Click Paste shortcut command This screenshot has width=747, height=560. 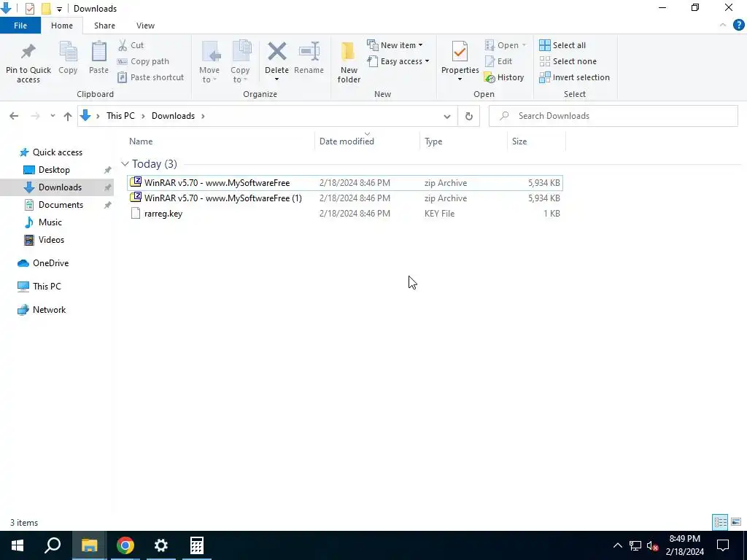coord(150,77)
